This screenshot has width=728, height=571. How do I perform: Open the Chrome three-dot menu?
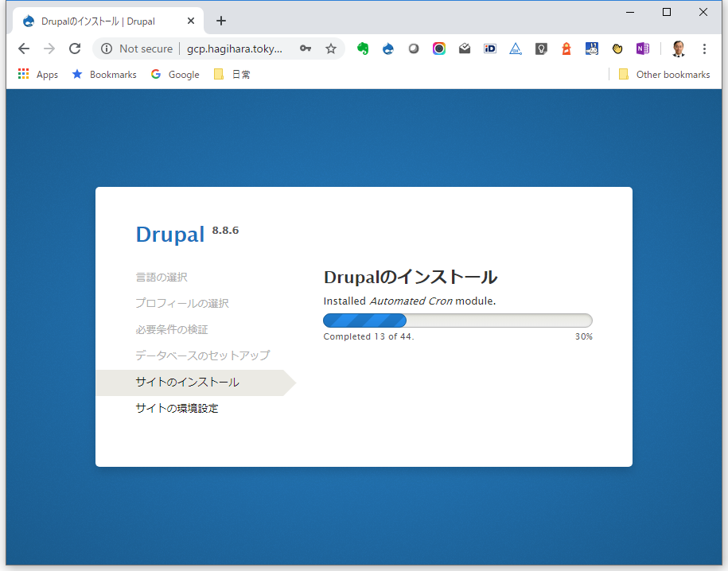(x=704, y=49)
